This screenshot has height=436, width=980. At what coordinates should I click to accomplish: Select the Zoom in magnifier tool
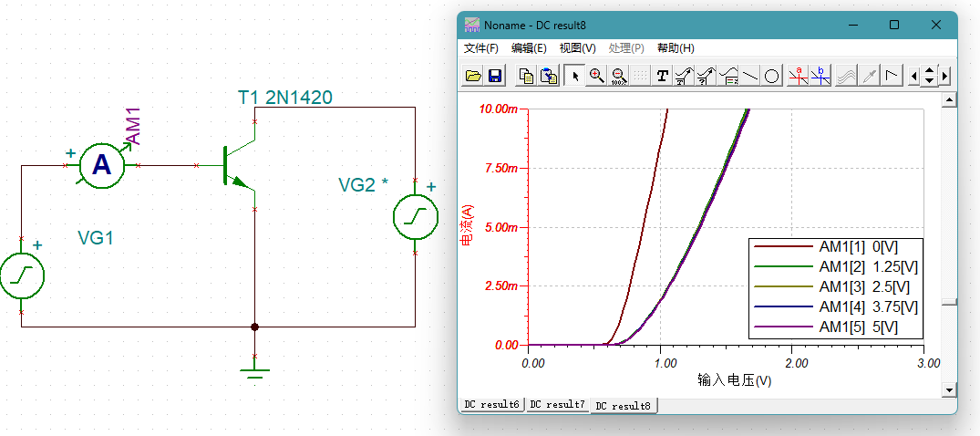tap(597, 77)
